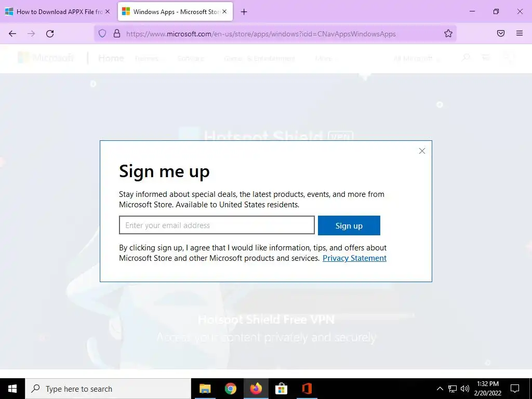Reload the current page
This screenshot has width=532, height=399.
tap(50, 34)
